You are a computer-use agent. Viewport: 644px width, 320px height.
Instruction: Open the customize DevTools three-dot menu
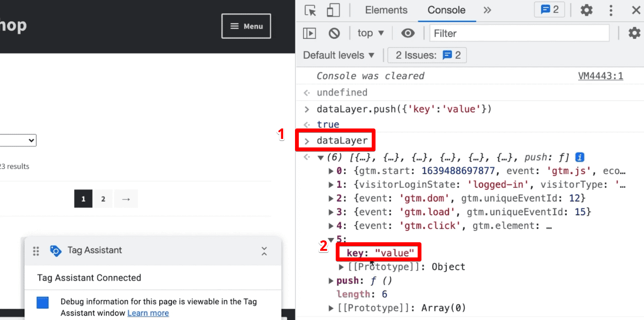611,10
